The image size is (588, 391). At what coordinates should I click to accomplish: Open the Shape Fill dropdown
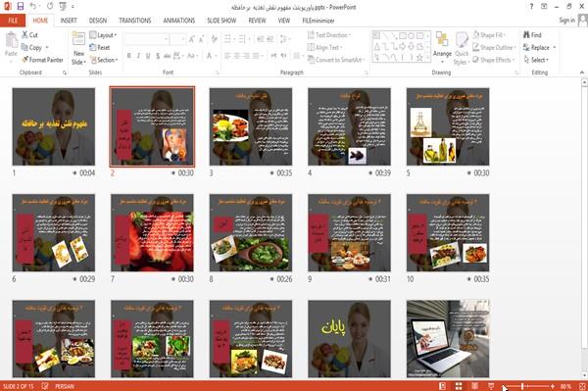click(489, 35)
